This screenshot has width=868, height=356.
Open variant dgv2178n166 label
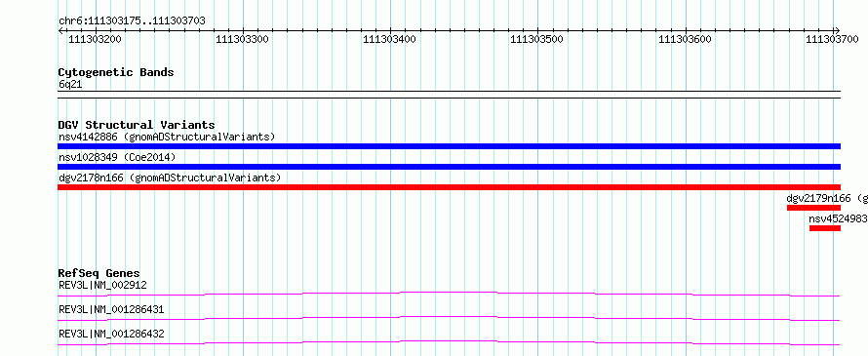click(170, 178)
